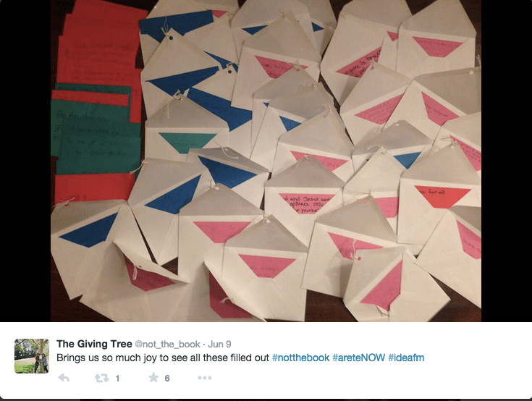The height and width of the screenshot is (401, 532).
Task: Follow the #areteNOW hashtag
Action: (358, 358)
